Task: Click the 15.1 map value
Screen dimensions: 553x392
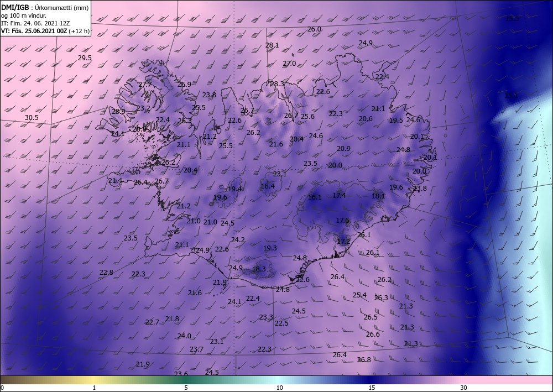Action: pos(510,96)
